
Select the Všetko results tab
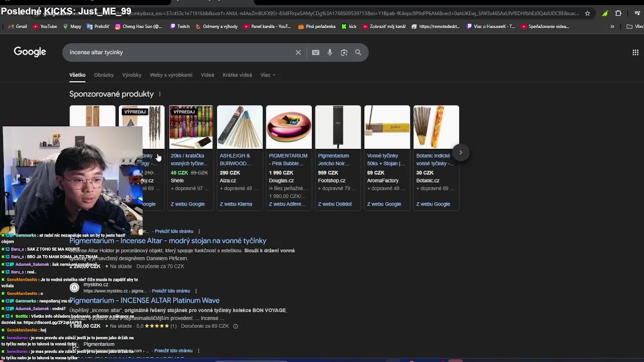77,75
